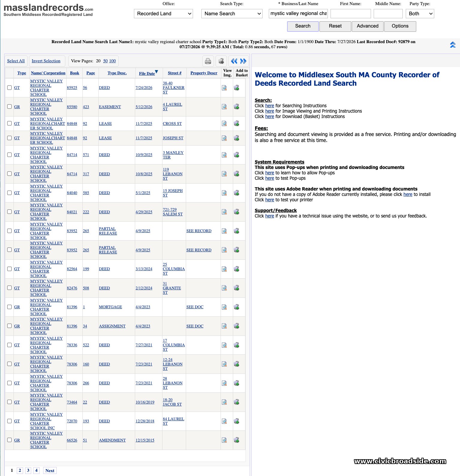This screenshot has height=476, width=460.
Task: Select checkbox for Cross St lease row
Action: point(10,123)
